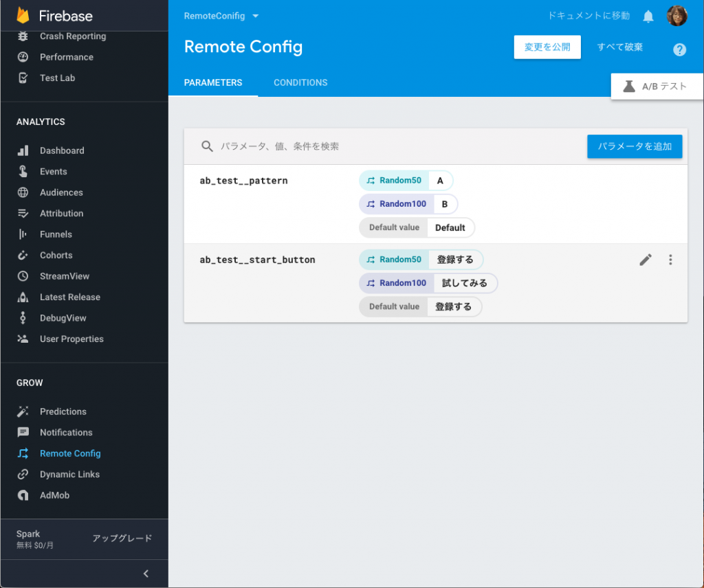Click the User Properties people icon

[x=23, y=339]
